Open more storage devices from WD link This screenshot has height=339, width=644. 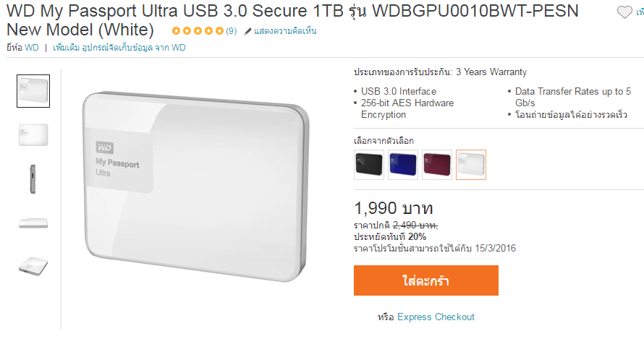(119, 48)
